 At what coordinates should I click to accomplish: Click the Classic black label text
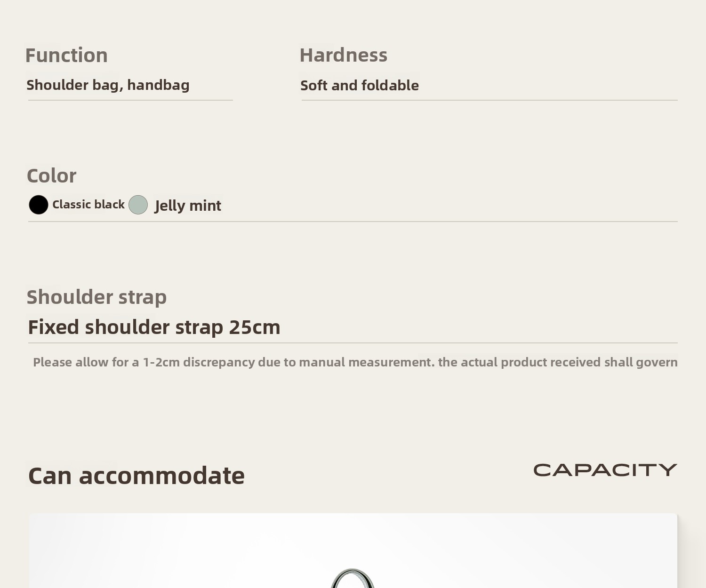pyautogui.click(x=88, y=205)
